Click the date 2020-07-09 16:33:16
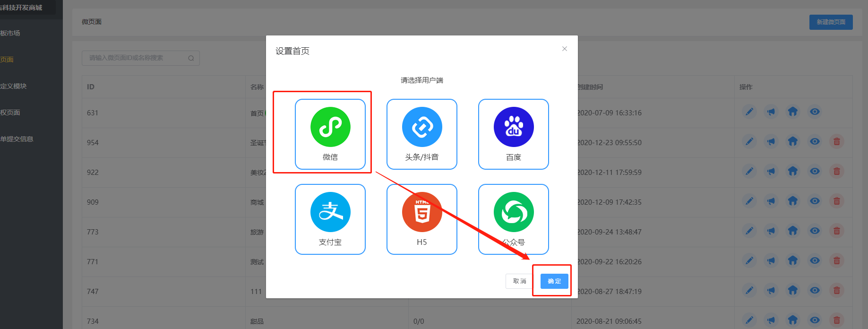Image resolution: width=868 pixels, height=329 pixels. coord(609,113)
